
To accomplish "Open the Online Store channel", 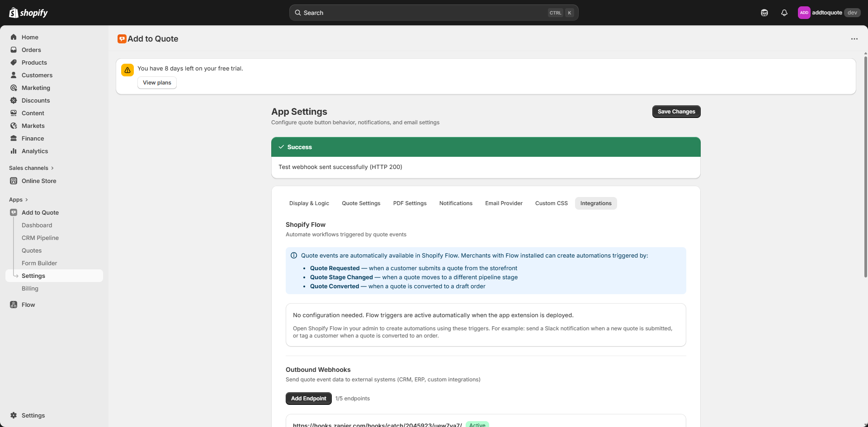I will pos(38,181).
